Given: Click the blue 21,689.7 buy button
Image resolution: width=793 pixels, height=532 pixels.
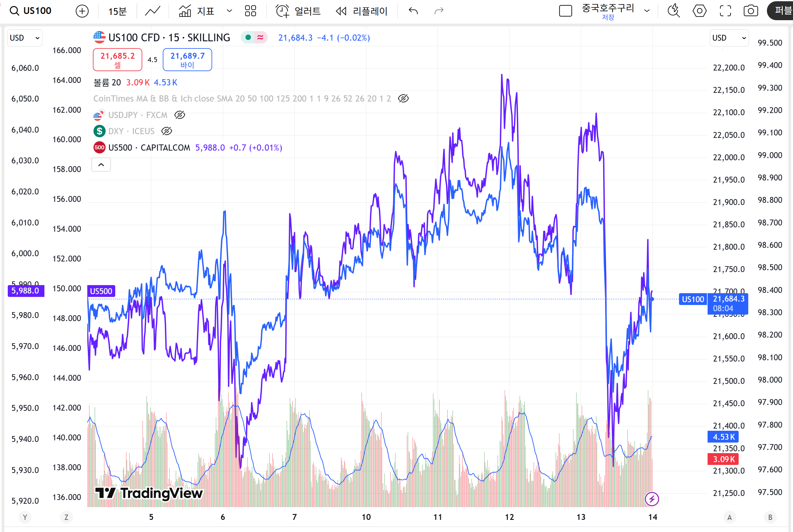Looking at the screenshot, I should click(187, 60).
